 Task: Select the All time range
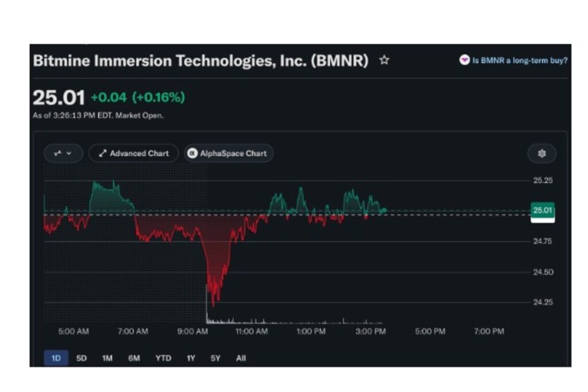(241, 358)
